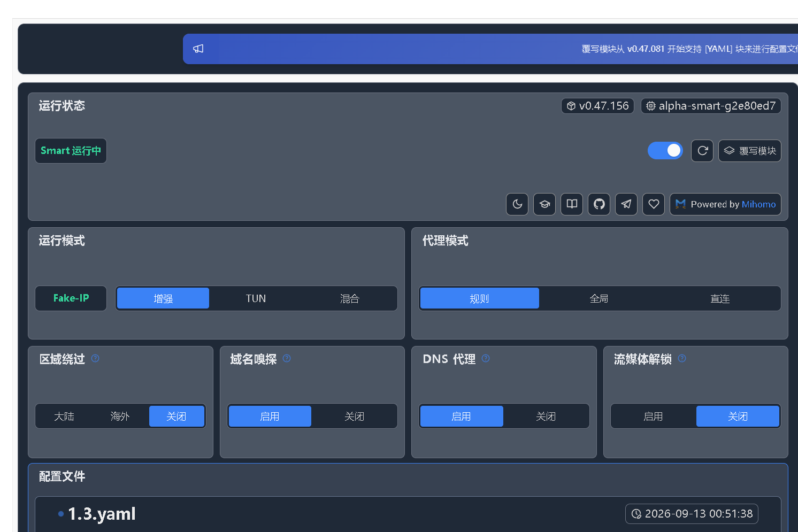Switch proxy mode to 全局
This screenshot has width=798, height=532.
pyautogui.click(x=599, y=298)
